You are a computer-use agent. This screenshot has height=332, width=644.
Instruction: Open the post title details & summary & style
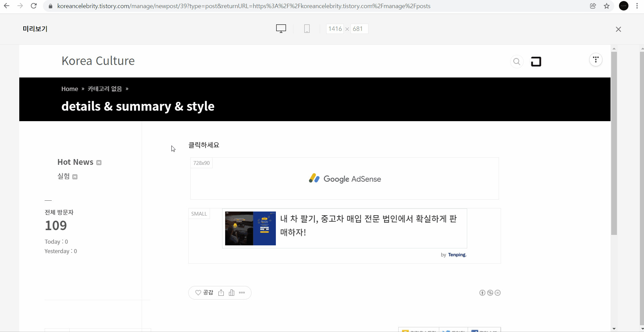pyautogui.click(x=138, y=106)
